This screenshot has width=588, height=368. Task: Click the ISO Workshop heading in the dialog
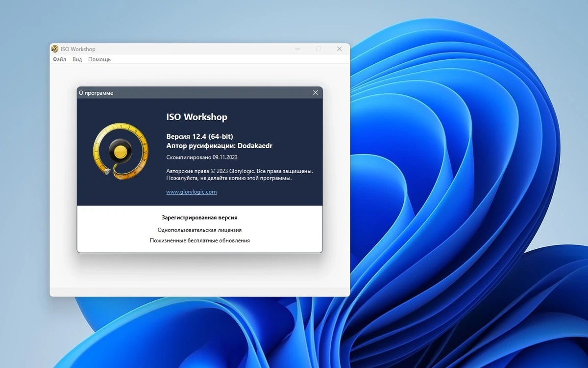click(x=197, y=117)
